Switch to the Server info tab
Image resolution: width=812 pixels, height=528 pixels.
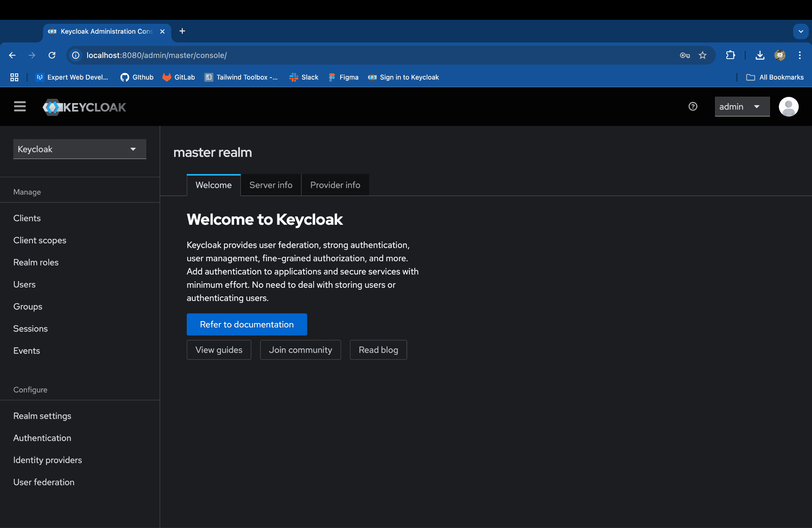pyautogui.click(x=271, y=185)
